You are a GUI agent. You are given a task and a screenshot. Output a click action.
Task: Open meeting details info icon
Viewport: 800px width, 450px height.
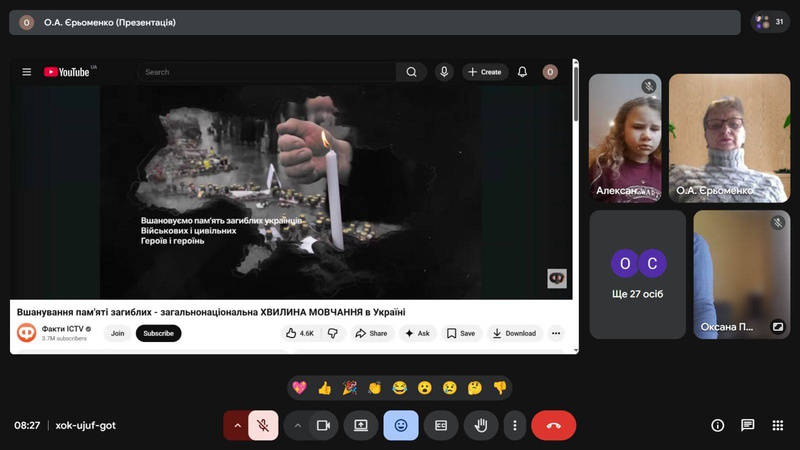point(717,425)
